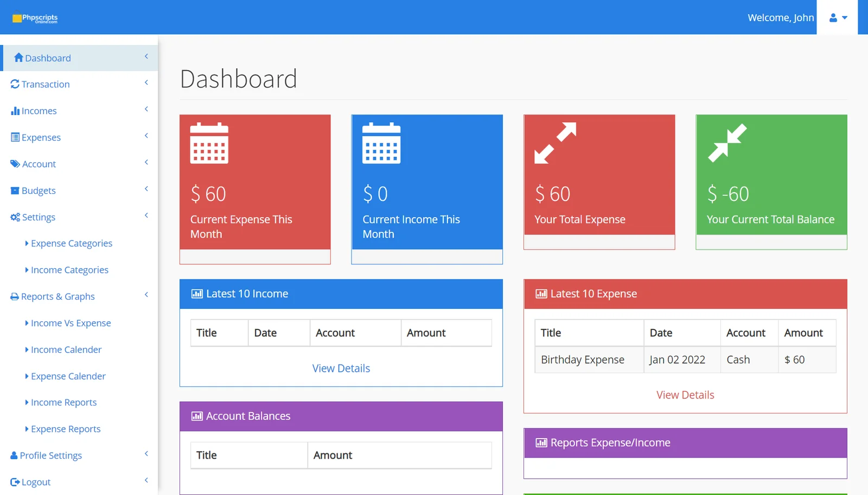Click the Jan 02 2022 date cell
The height and width of the screenshot is (495, 868).
click(x=682, y=360)
